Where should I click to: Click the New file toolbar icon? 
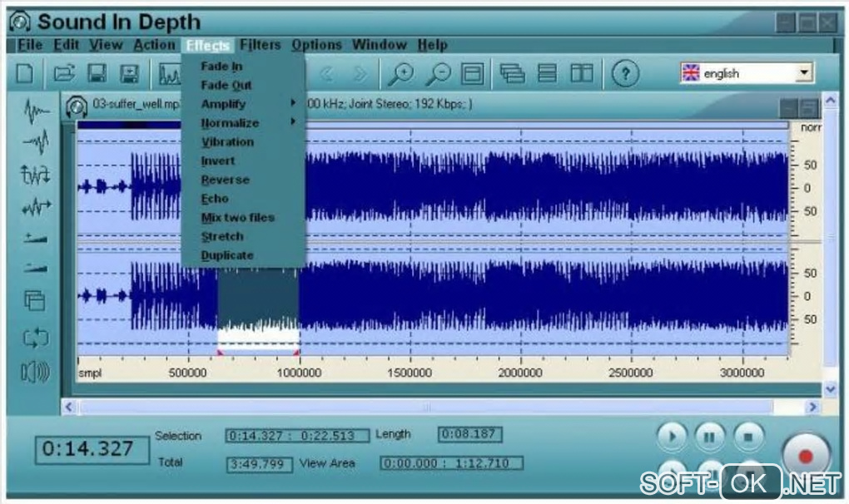[24, 73]
